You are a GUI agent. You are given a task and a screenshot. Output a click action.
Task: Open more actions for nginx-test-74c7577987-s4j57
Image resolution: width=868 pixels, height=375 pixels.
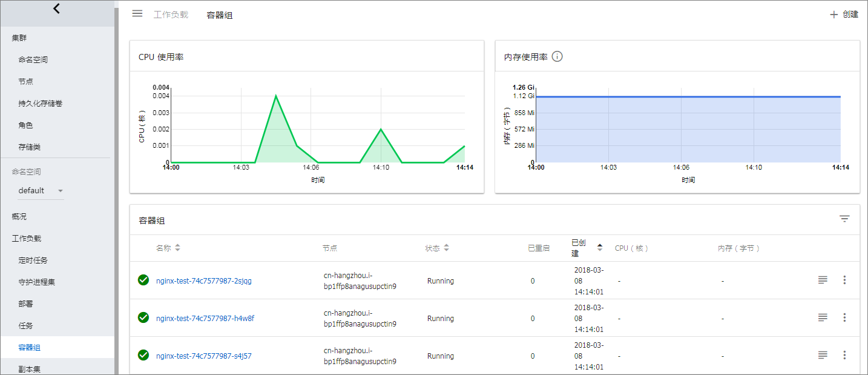pos(844,355)
